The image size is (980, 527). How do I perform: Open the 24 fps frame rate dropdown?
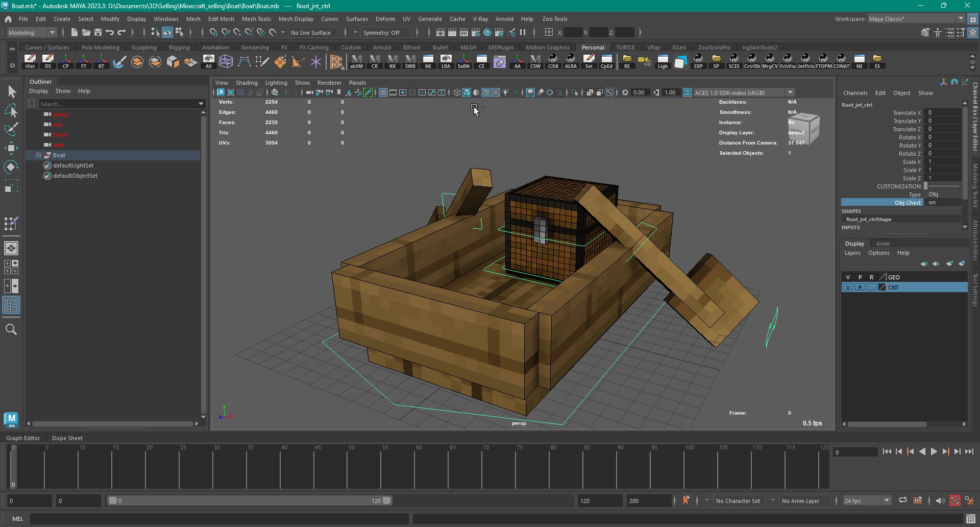click(x=867, y=501)
